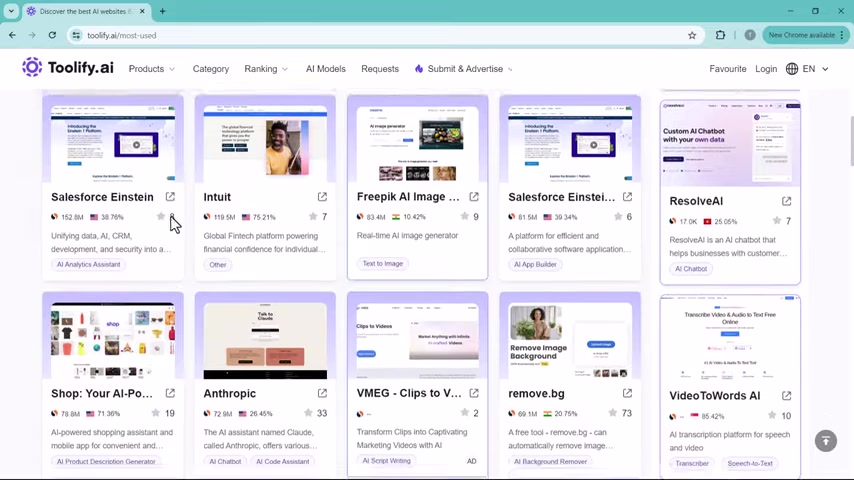Image resolution: width=854 pixels, height=480 pixels.
Task: Select the Text to Image tag
Action: pyautogui.click(x=382, y=264)
